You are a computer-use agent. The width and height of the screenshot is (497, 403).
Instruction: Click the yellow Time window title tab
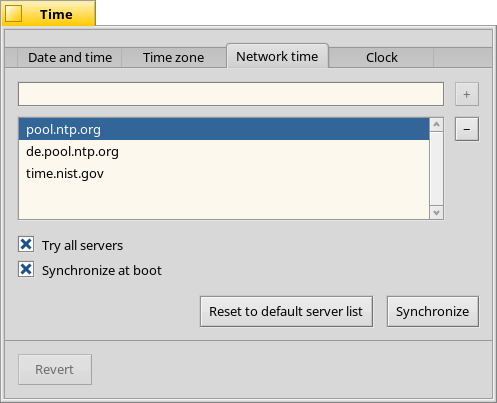pos(49,13)
